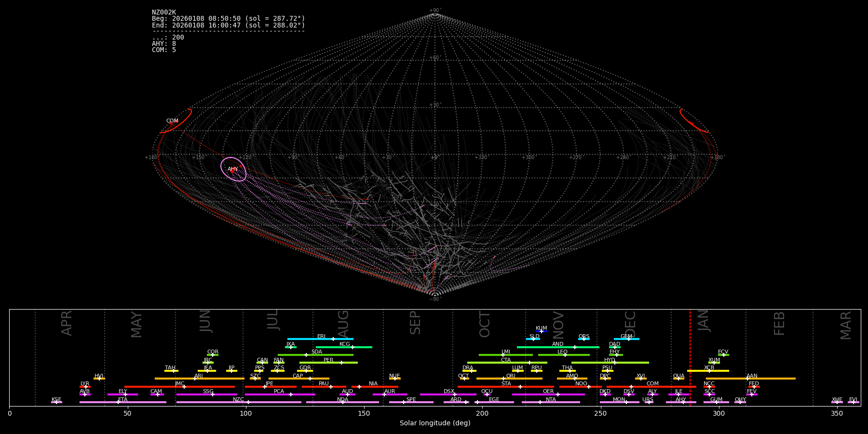This screenshot has height=434, width=868.
Task: Select the NZC shower label
Action: 239,400
